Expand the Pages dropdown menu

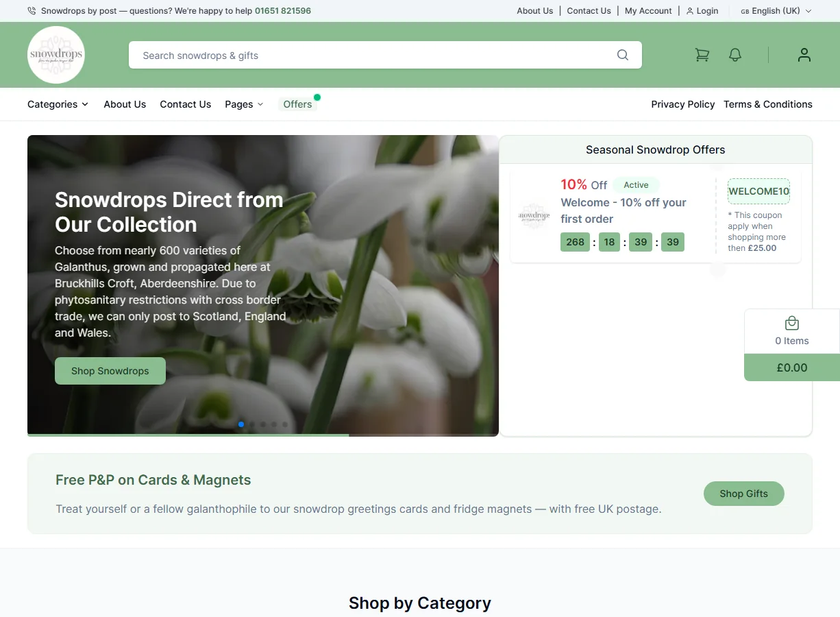(244, 104)
